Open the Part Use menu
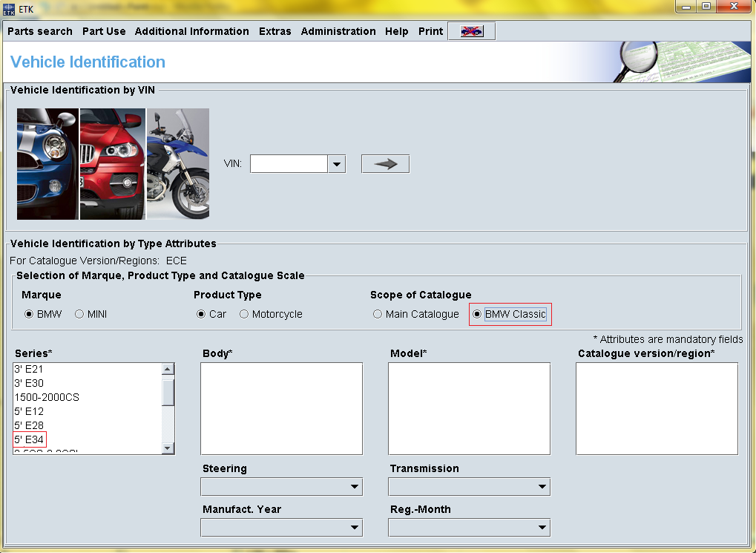Viewport: 756px width, 553px height. coord(104,31)
